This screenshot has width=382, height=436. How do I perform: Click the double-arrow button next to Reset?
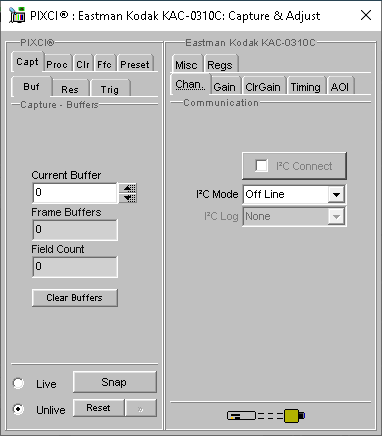point(141,408)
